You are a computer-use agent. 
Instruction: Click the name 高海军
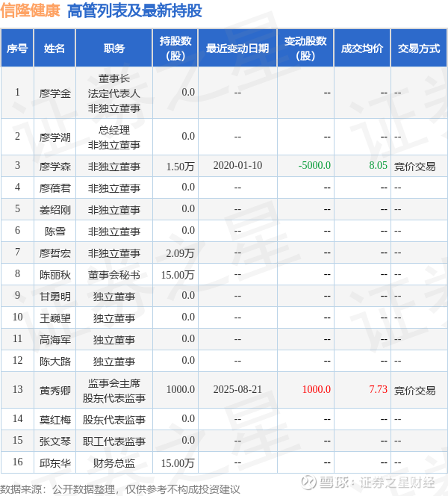point(55,340)
